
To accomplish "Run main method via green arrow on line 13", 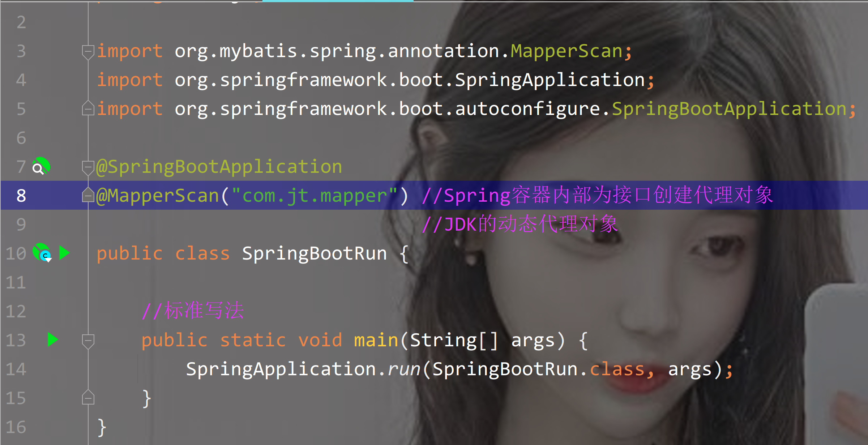I will point(53,340).
